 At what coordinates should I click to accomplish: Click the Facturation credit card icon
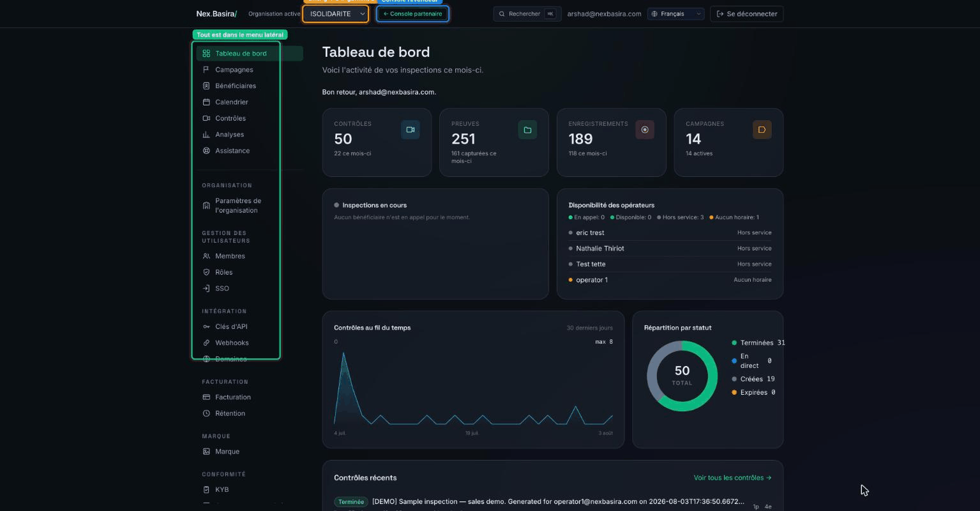(x=206, y=397)
